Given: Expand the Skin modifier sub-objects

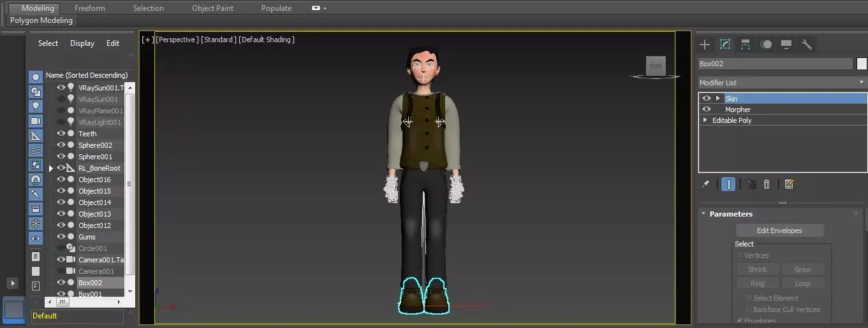Looking at the screenshot, I should point(718,98).
